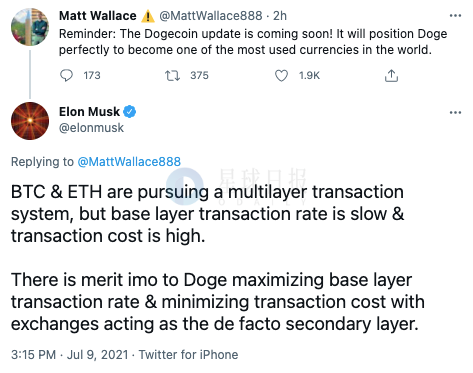Click the retweet icon on Matt Wallace's tweet
The height and width of the screenshot is (373, 473).
coord(173,76)
